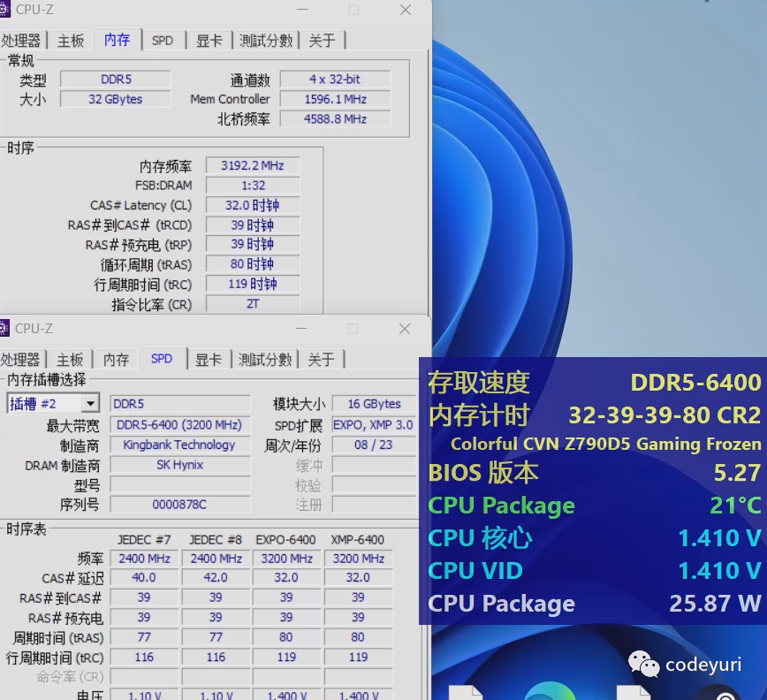Open 关于 tab in lower CPU-Z window
Viewport: 767px width, 700px height.
321,360
